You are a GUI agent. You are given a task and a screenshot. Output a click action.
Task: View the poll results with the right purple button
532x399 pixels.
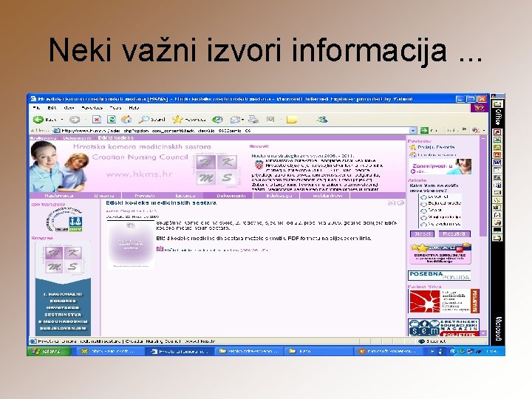pyautogui.click(x=454, y=233)
